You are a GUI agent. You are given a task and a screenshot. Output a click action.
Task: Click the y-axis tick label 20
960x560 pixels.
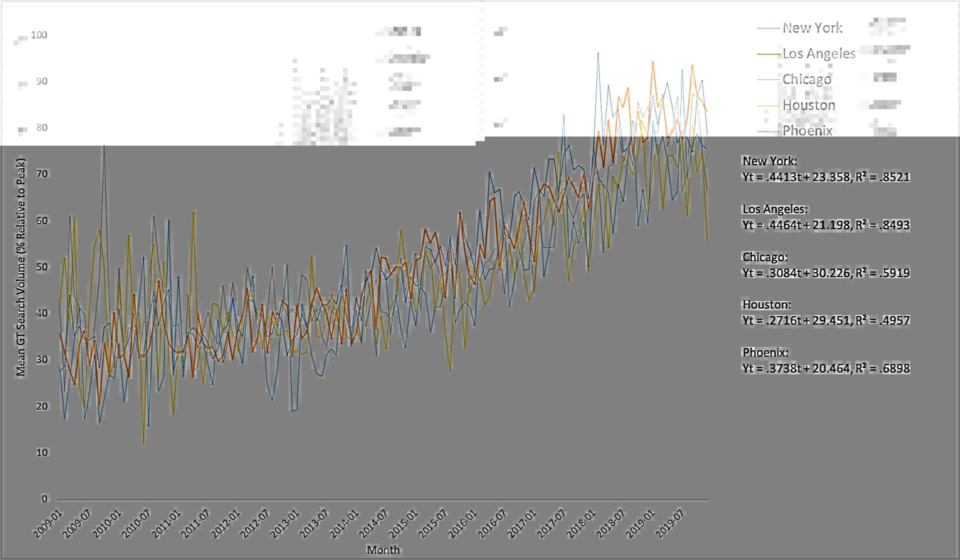[42, 406]
